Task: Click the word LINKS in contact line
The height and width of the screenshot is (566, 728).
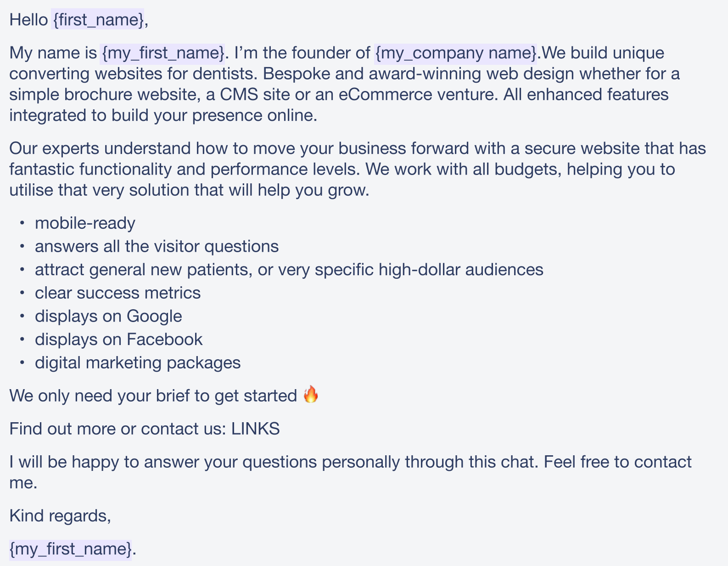Action: [x=255, y=429]
